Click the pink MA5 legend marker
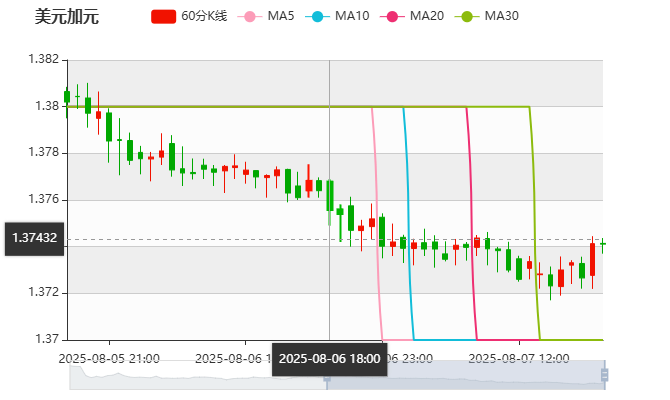Screen dimensions: 670x400 [x=250, y=17]
